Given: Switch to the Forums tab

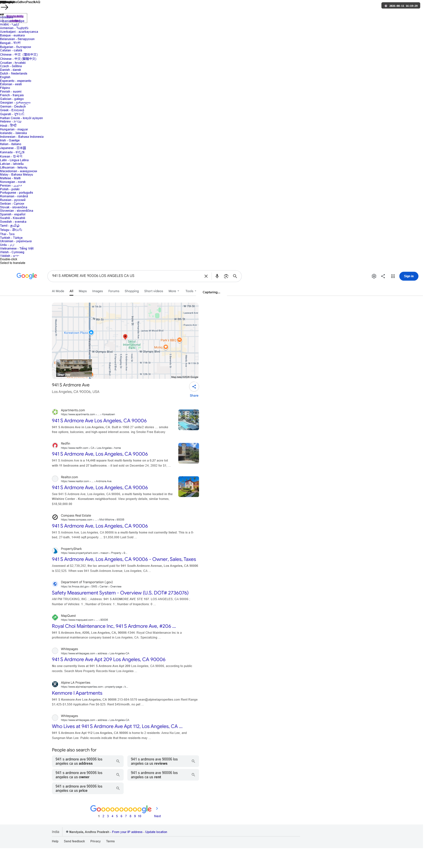Looking at the screenshot, I should point(113,291).
